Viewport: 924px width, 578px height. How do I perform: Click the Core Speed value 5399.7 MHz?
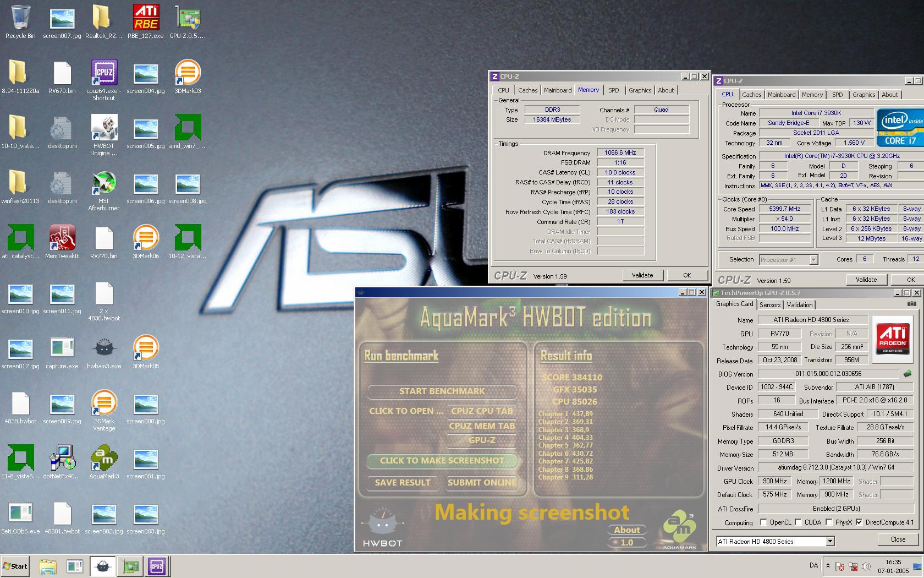coord(784,209)
